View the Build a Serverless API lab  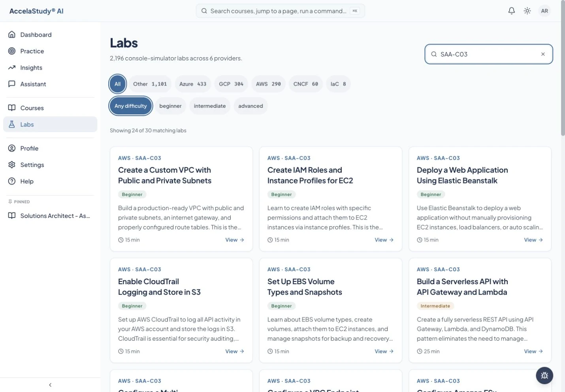533,351
